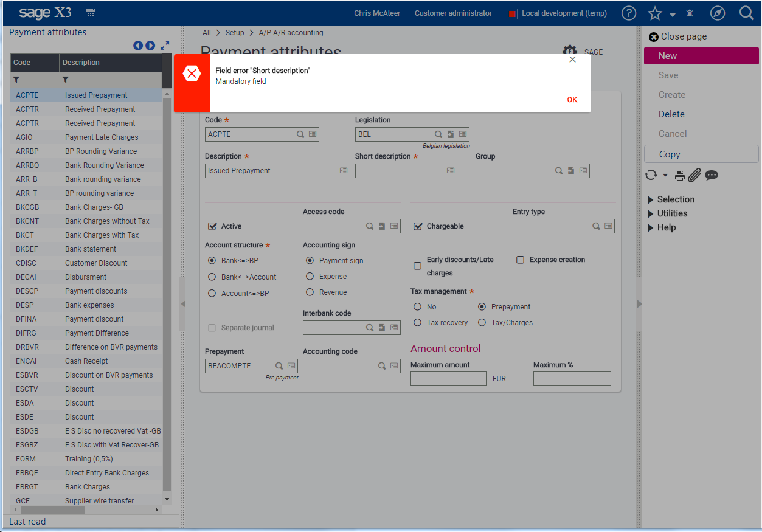Click the printer icon in right panel
Image resolution: width=762 pixels, height=532 pixels.
click(680, 176)
